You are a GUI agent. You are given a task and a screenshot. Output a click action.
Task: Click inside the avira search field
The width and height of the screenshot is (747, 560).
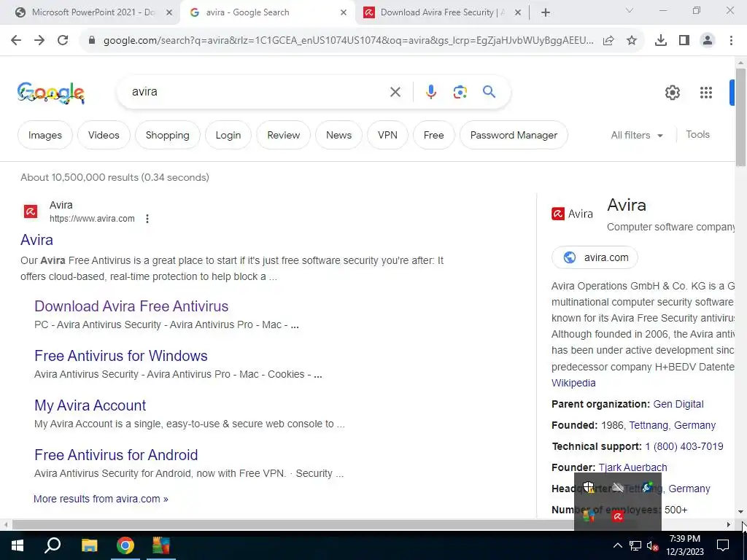click(x=258, y=92)
